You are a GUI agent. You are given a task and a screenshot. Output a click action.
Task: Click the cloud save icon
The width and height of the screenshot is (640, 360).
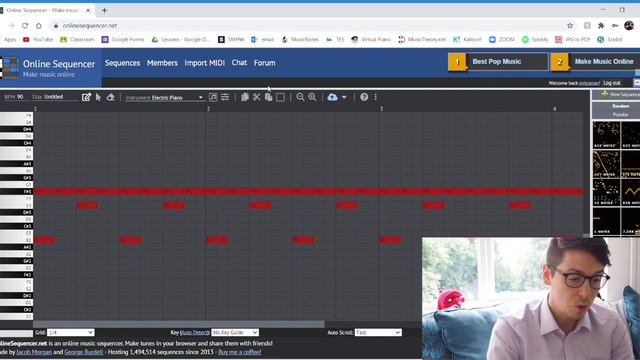(x=332, y=97)
